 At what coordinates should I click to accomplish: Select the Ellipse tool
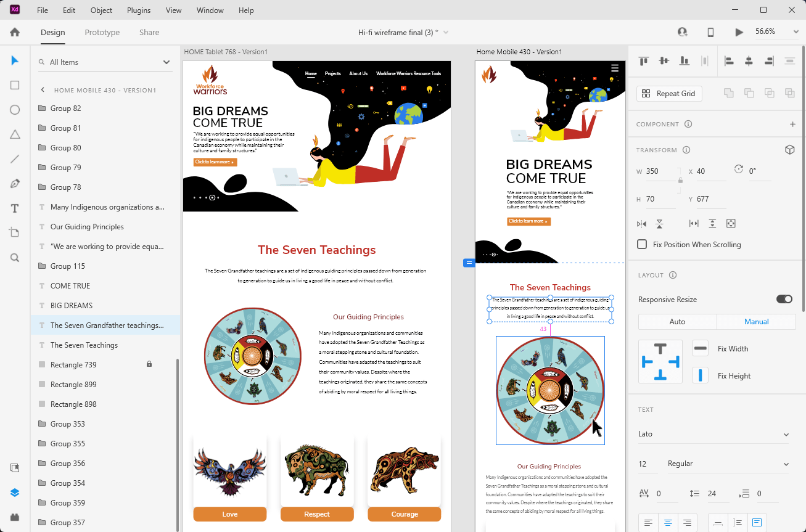[x=14, y=110]
